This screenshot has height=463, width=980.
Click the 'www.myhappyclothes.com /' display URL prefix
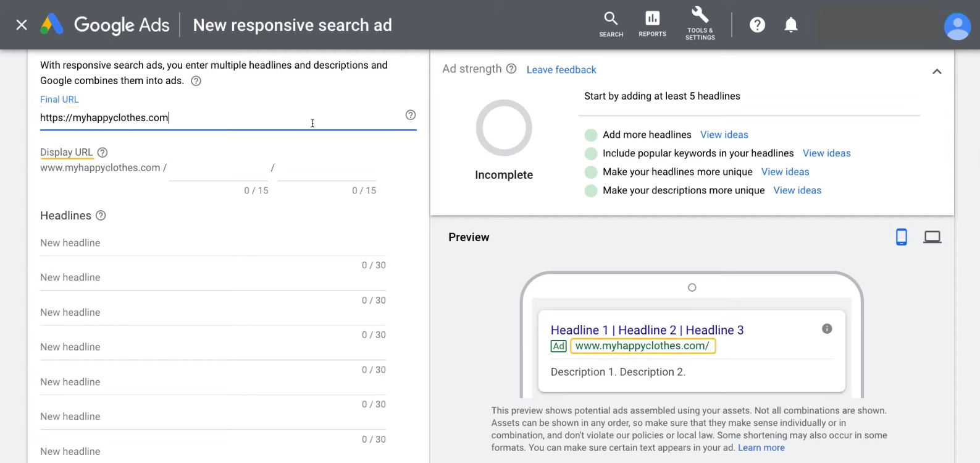pos(103,168)
